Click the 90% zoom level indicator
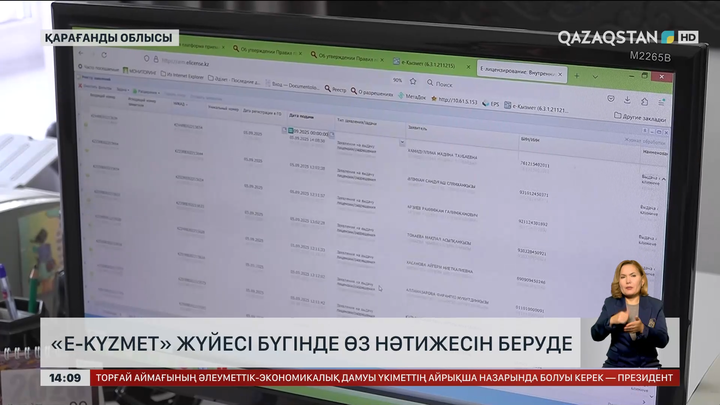 (397, 80)
